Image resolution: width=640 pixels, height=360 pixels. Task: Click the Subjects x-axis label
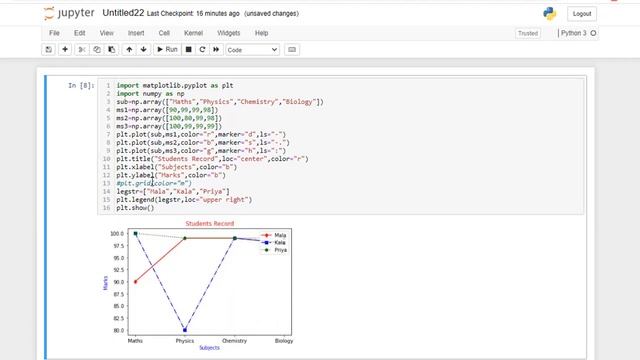(209, 348)
